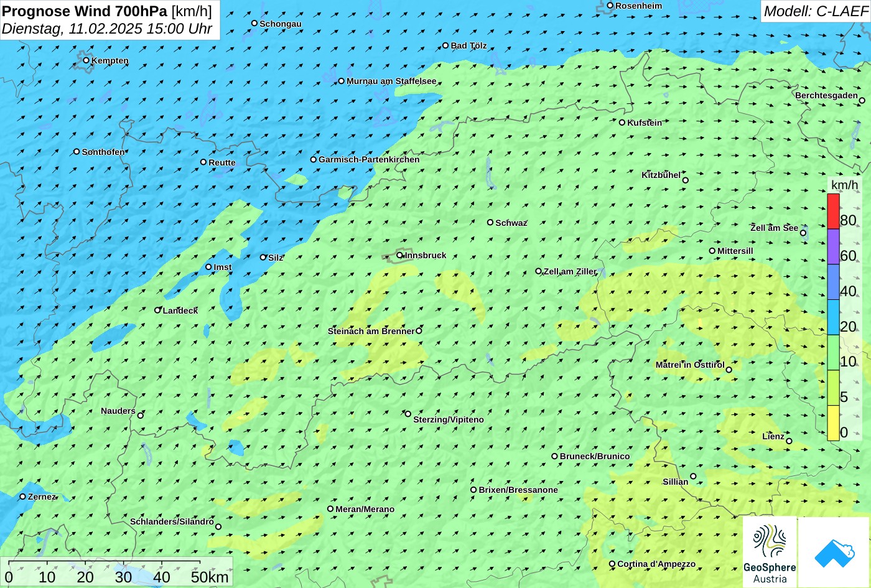The width and height of the screenshot is (871, 588).
Task: Click the Rosenheim map marker
Action: click(x=610, y=6)
